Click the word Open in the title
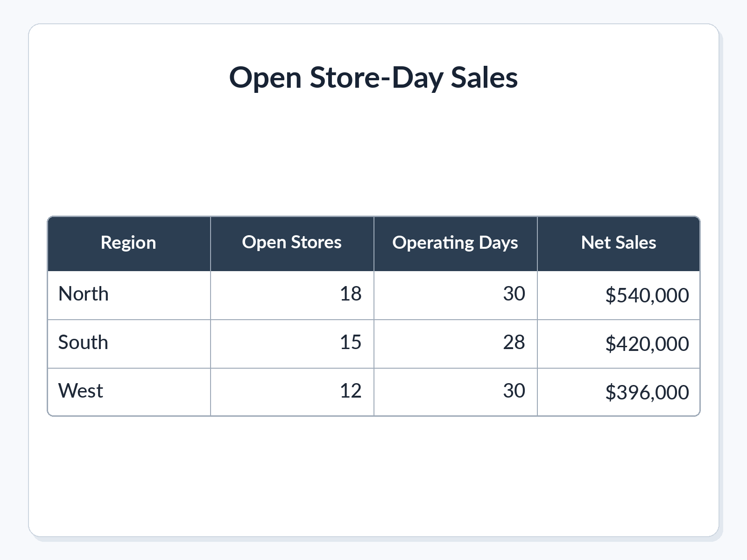The height and width of the screenshot is (560, 747). 265,79
